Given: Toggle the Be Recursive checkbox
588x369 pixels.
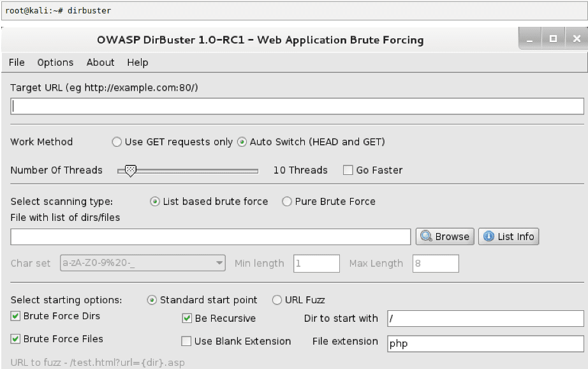Looking at the screenshot, I should click(187, 319).
